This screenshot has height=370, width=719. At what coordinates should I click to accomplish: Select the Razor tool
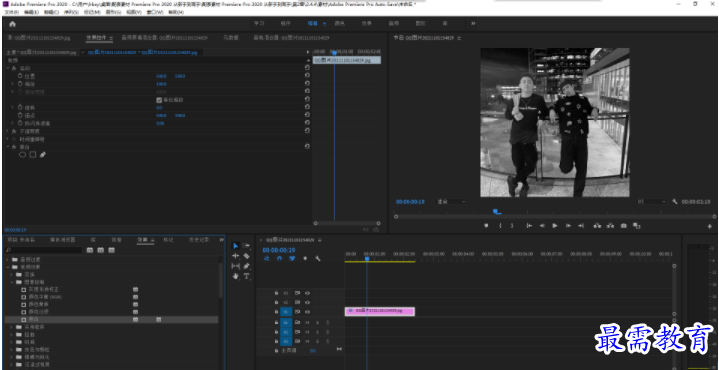246,256
